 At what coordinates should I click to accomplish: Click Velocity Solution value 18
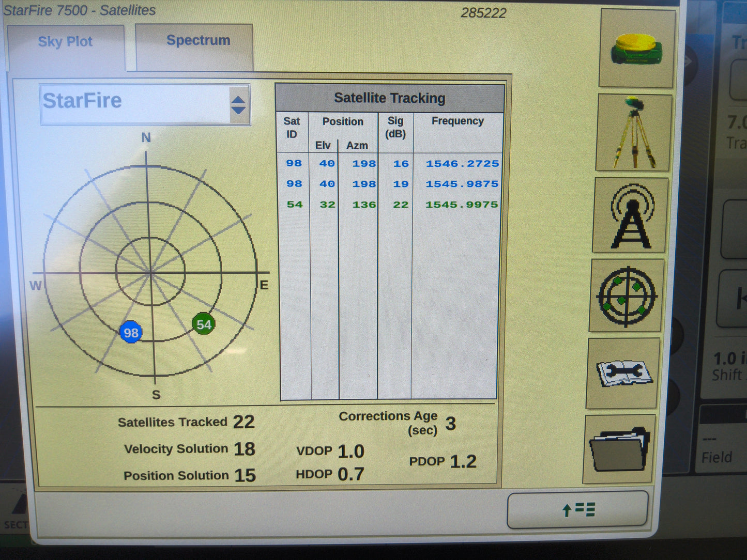pos(244,449)
